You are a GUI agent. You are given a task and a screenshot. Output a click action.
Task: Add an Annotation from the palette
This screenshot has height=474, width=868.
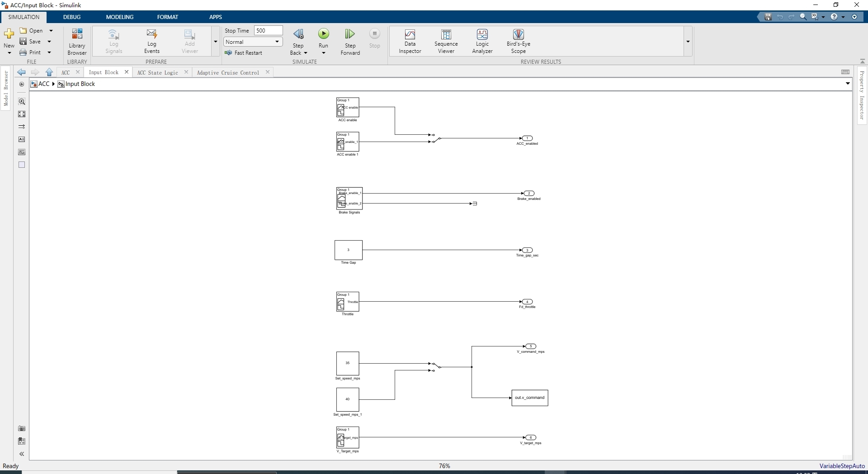point(22,139)
